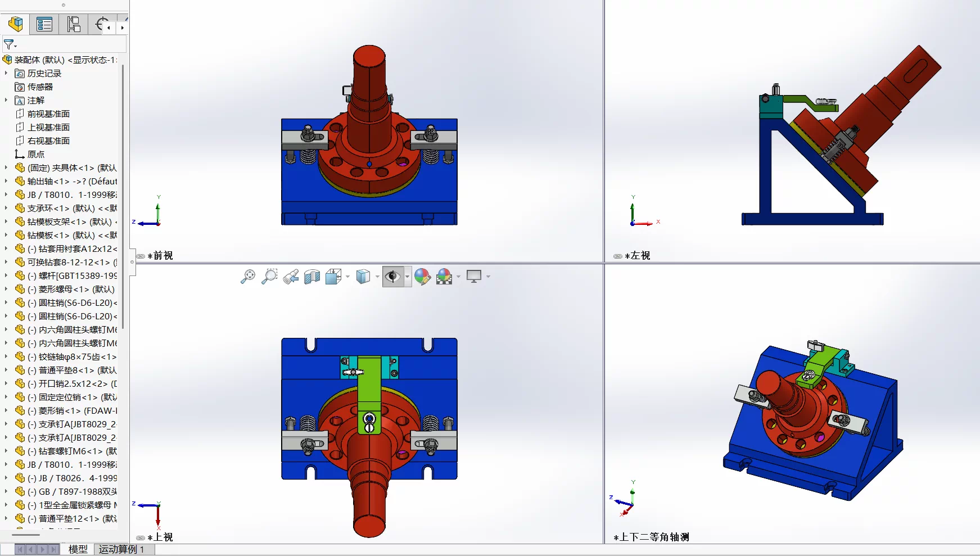Click link-views icon beside 上视 label
Image resolution: width=980 pixels, height=556 pixels.
[141, 538]
